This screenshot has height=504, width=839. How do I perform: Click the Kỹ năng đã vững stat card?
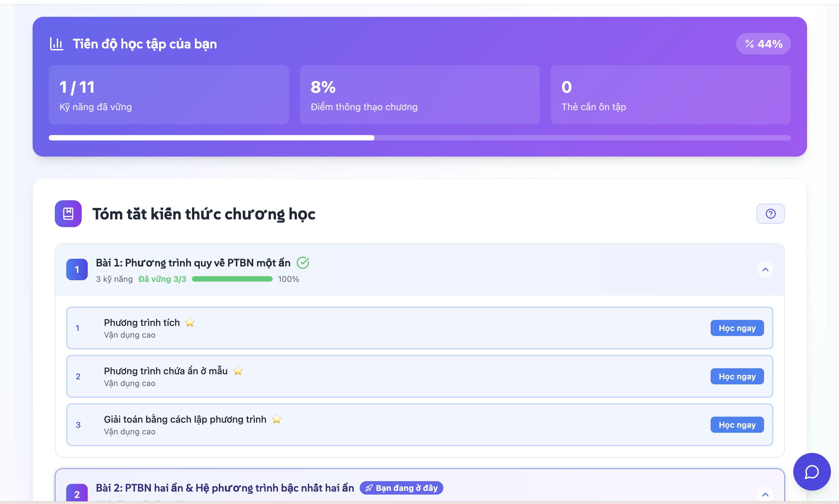tap(168, 95)
